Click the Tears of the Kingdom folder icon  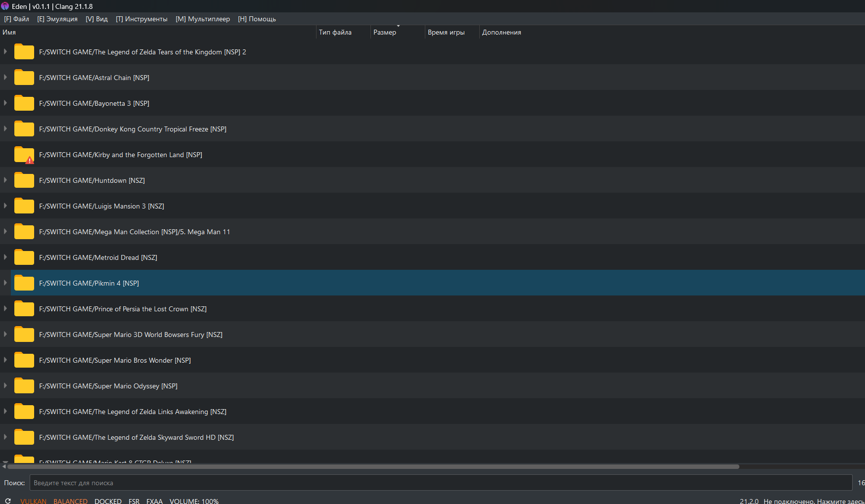point(24,52)
